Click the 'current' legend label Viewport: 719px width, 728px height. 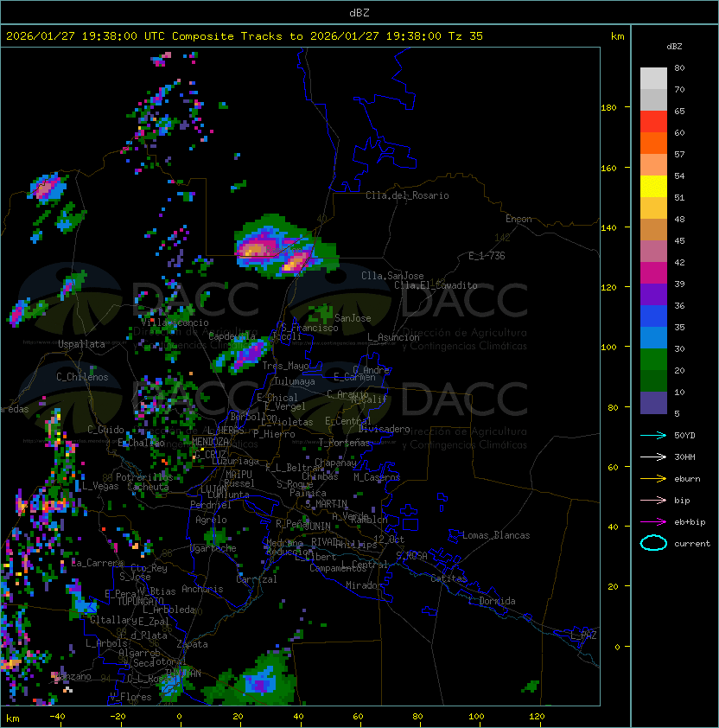692,544
